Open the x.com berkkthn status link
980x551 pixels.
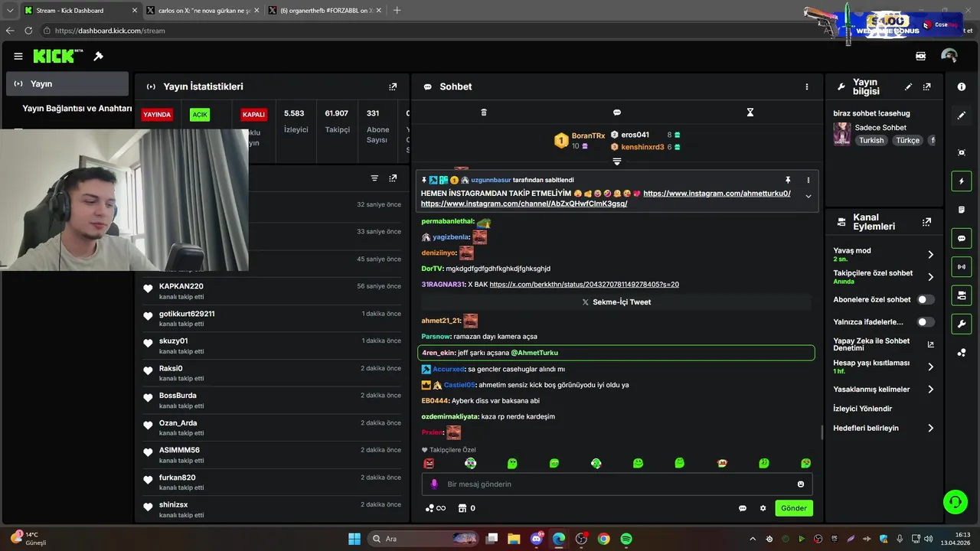coord(584,285)
